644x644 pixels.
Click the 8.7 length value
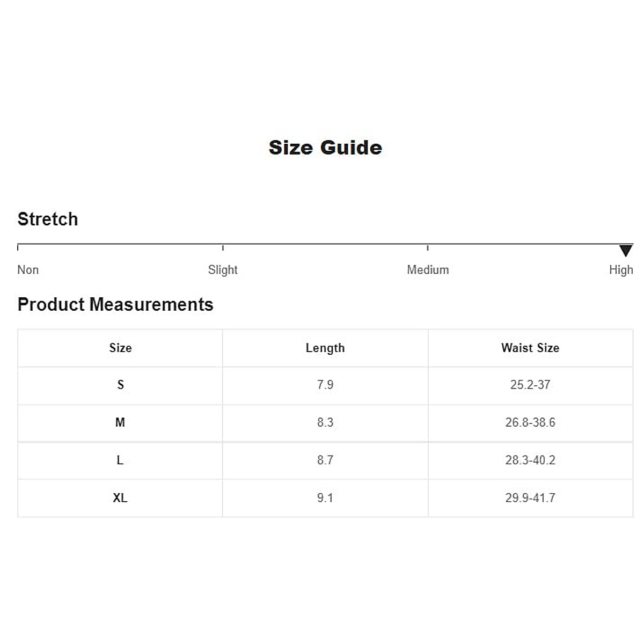[x=325, y=460]
